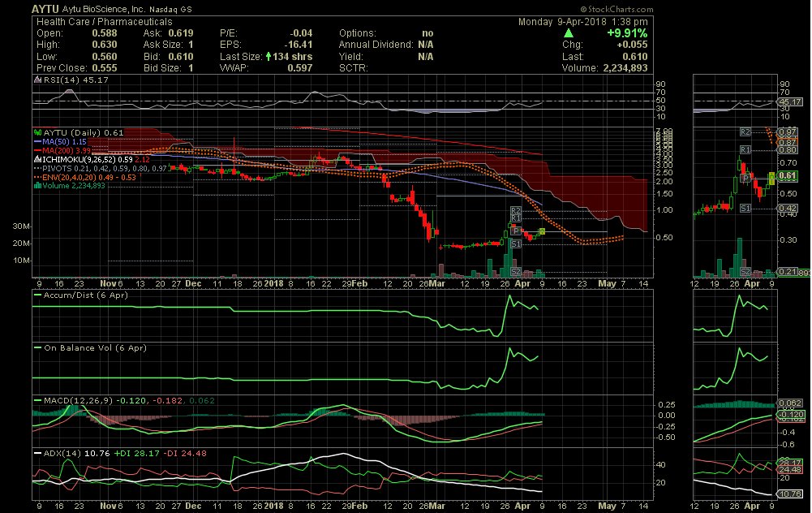Screen dimensions: 812x513
Task: Click the green up-triangle beside +9.91%
Action: click(568, 33)
